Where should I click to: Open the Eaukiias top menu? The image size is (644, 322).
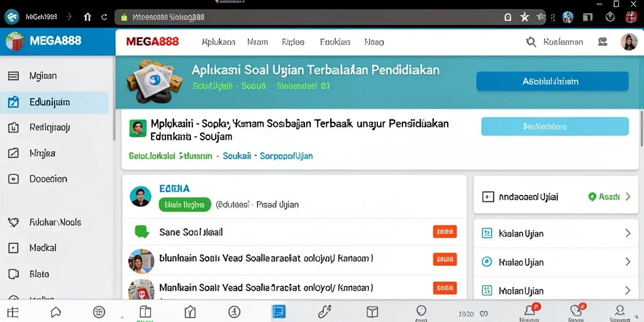[x=335, y=42]
